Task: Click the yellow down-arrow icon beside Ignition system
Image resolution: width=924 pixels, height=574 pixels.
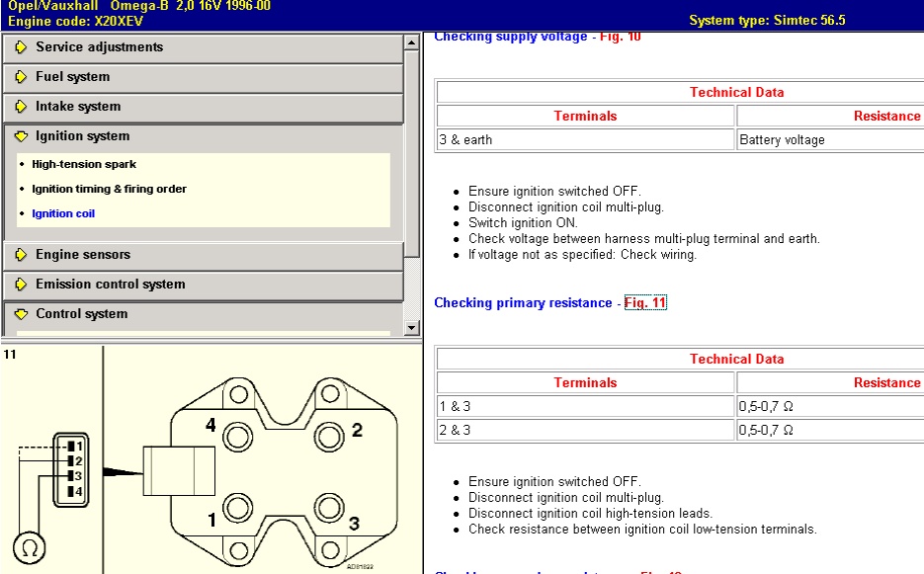Action: (21, 136)
